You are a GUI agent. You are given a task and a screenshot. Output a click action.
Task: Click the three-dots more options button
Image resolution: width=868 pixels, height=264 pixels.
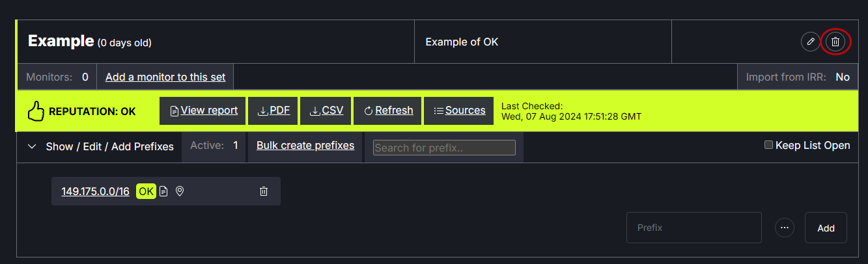pyautogui.click(x=785, y=228)
